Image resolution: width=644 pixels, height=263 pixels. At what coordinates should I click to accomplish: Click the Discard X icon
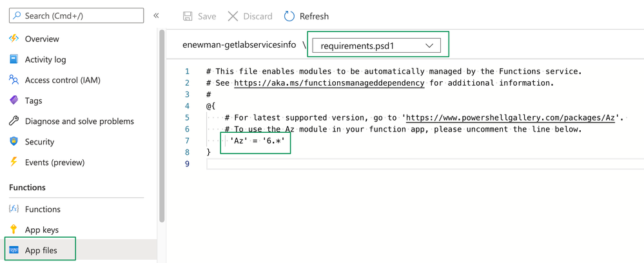[x=233, y=16]
